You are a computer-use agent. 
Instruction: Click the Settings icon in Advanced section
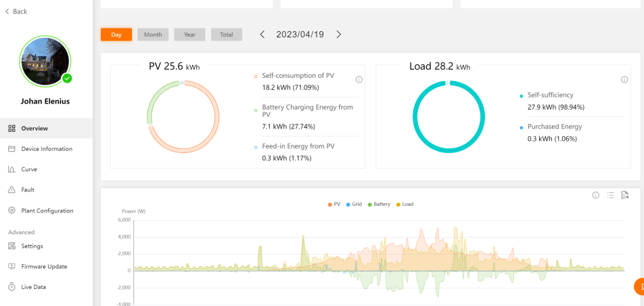[12, 246]
